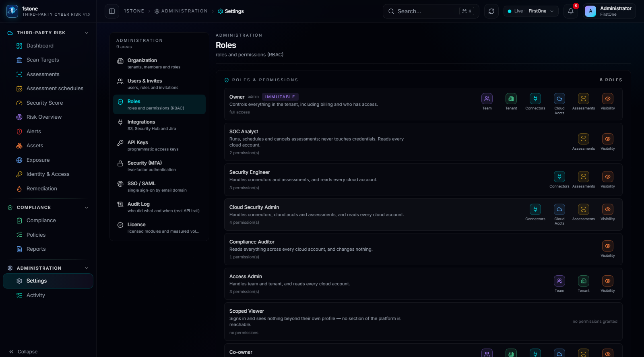The height and width of the screenshot is (357, 644).
Task: Click the Reports document icon
Action: click(x=19, y=249)
